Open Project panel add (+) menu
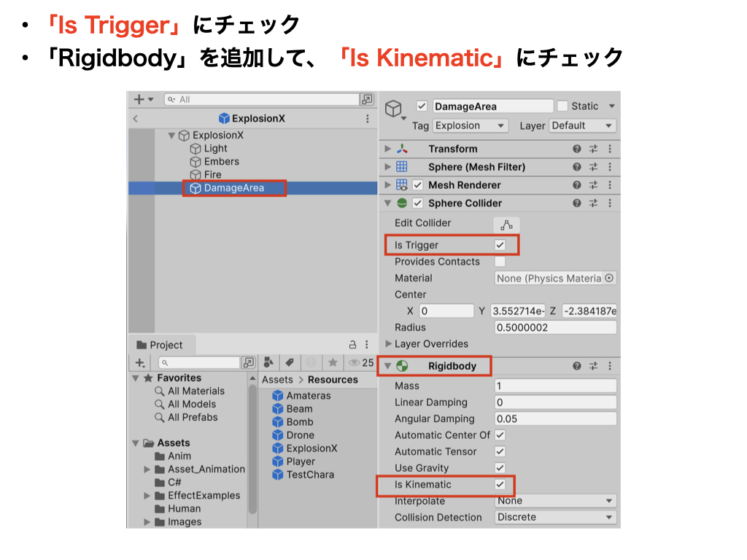The width and height of the screenshot is (747, 560). coord(140,363)
